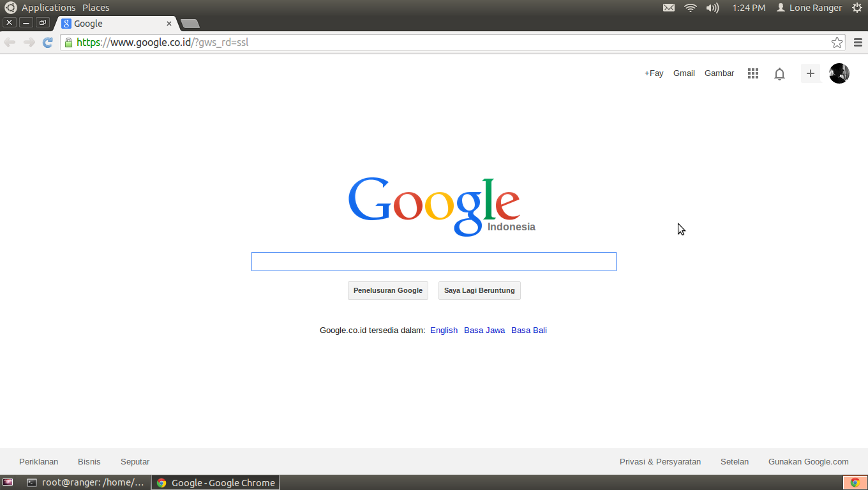Open the Gunakan Google.com link
The width and height of the screenshot is (868, 490).
click(809, 462)
